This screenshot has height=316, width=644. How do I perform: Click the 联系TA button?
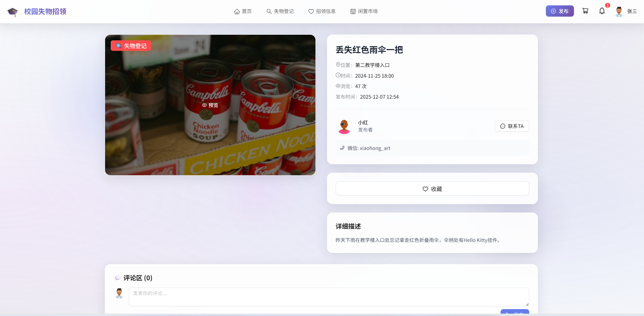coord(512,126)
